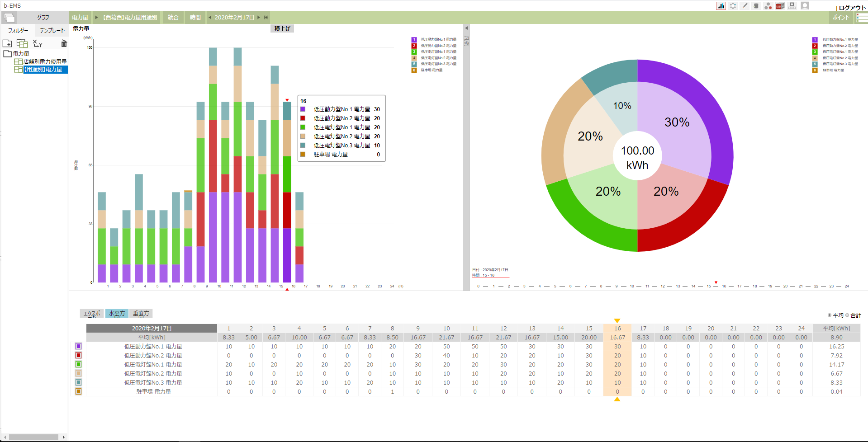The height and width of the screenshot is (442, 868).
Task: Open the 【西葛西】電力量用途別 graph selector
Action: [x=130, y=18]
